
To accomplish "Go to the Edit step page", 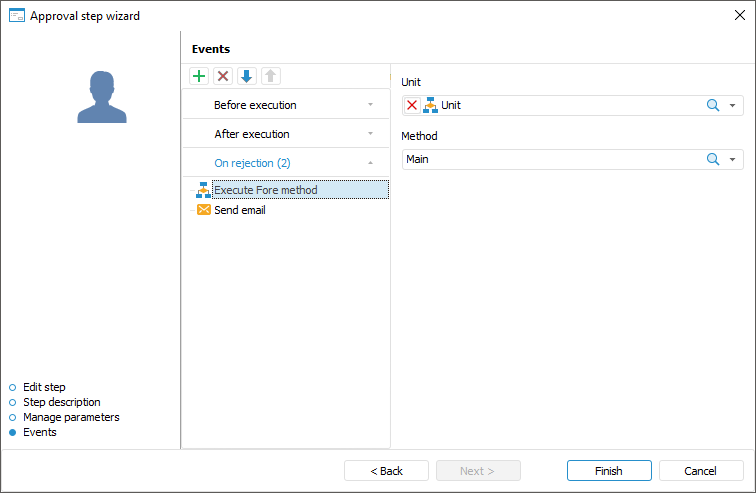I will (44, 387).
